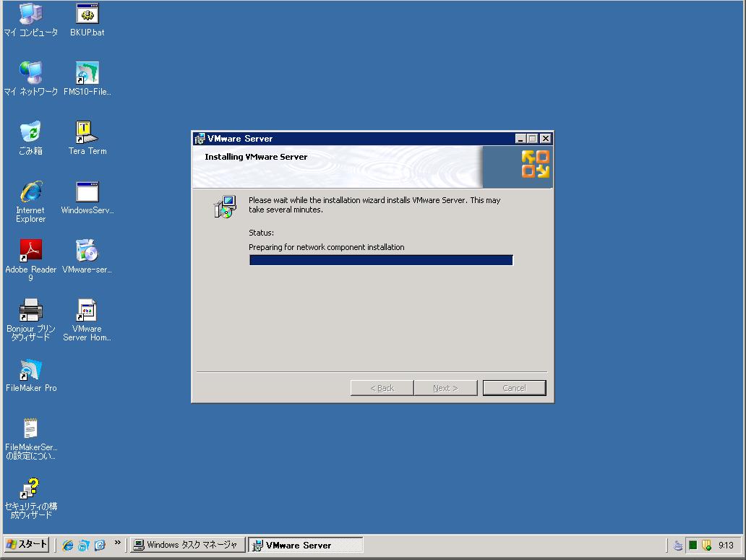This screenshot has width=746, height=560.
Task: Click the security shield tray icon
Action: click(707, 546)
